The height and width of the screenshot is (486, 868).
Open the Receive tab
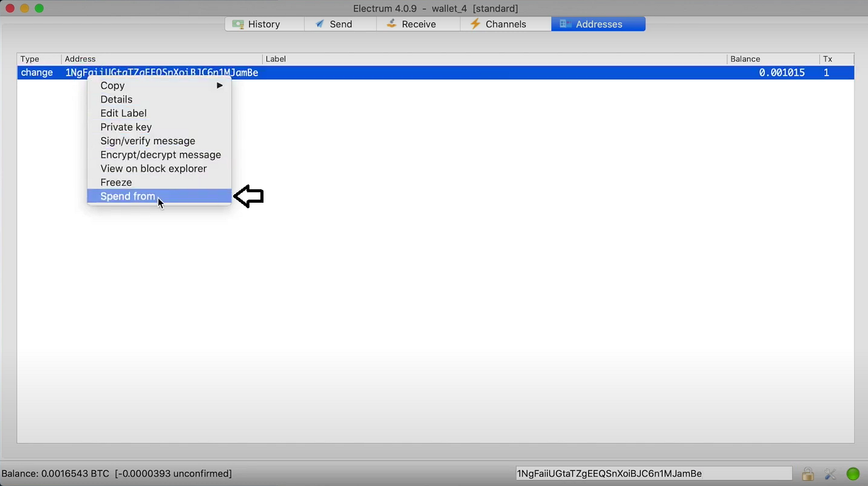click(418, 24)
